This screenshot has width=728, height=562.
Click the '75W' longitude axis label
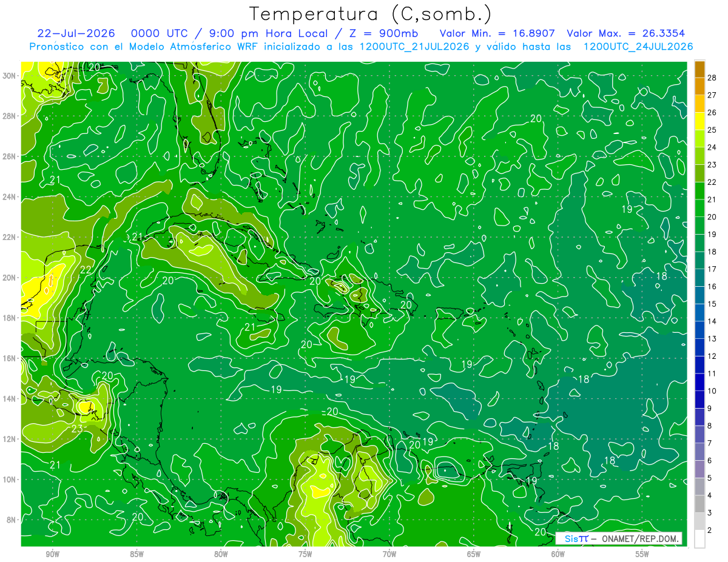point(305,554)
